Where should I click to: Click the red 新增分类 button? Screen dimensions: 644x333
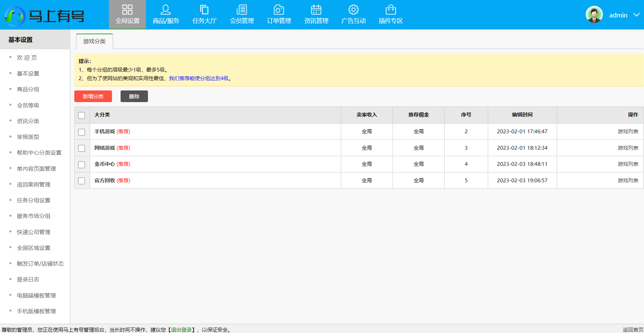(x=93, y=96)
